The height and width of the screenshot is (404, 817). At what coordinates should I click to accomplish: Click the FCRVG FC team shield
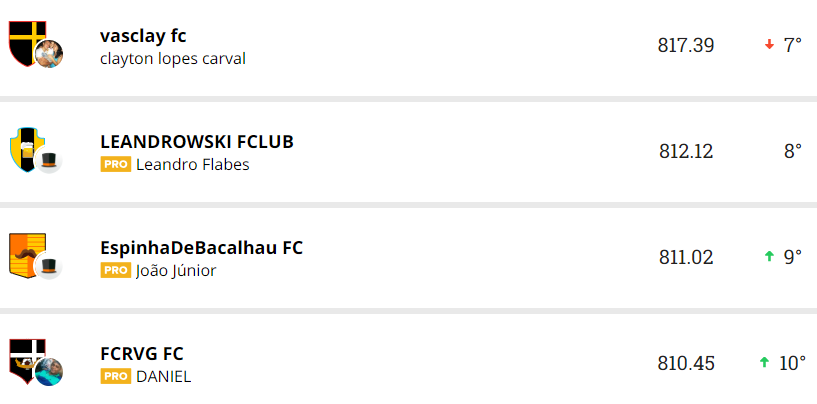pyautogui.click(x=24, y=357)
